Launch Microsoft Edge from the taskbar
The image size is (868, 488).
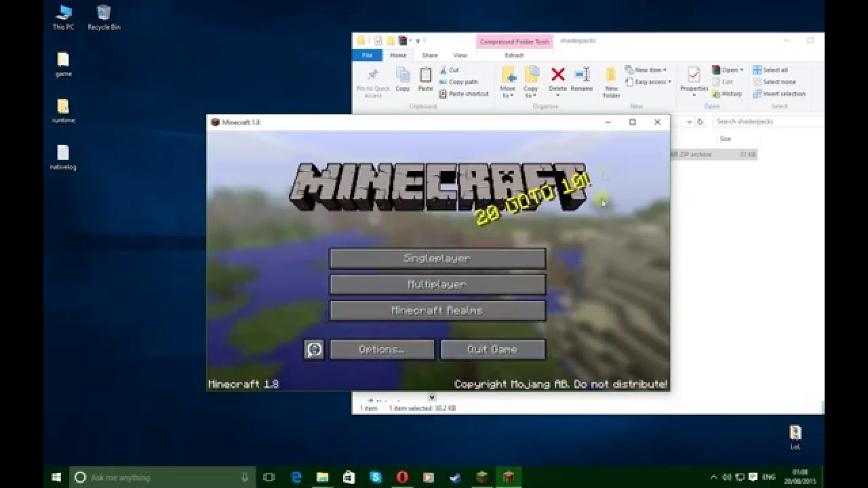coord(296,477)
